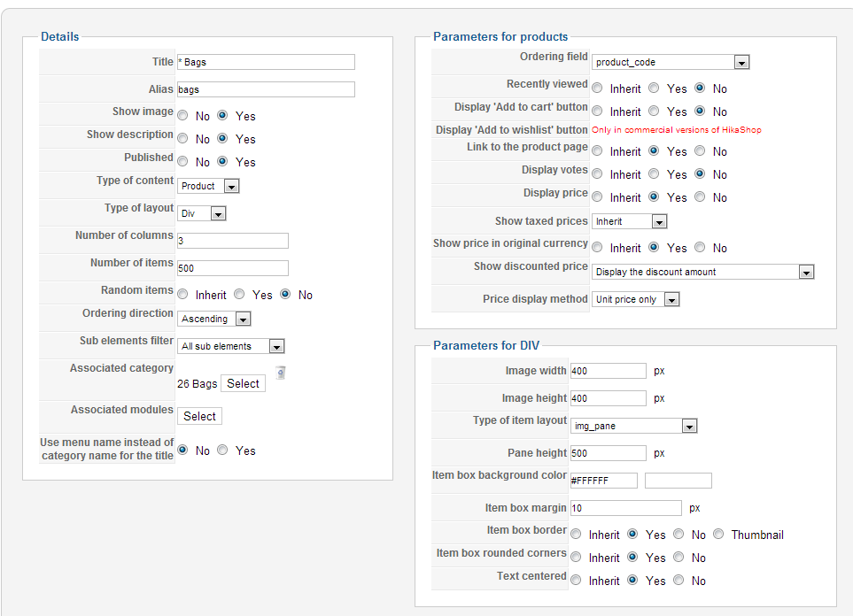This screenshot has width=853, height=616.
Task: Open the Sub elements filter dropdown
Action: [x=230, y=346]
